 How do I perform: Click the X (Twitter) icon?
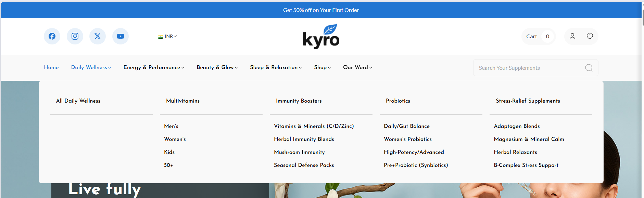click(98, 36)
